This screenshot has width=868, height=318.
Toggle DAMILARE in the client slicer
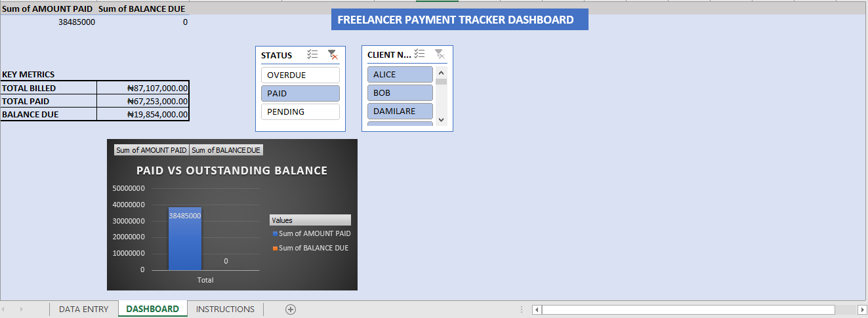pyautogui.click(x=400, y=111)
